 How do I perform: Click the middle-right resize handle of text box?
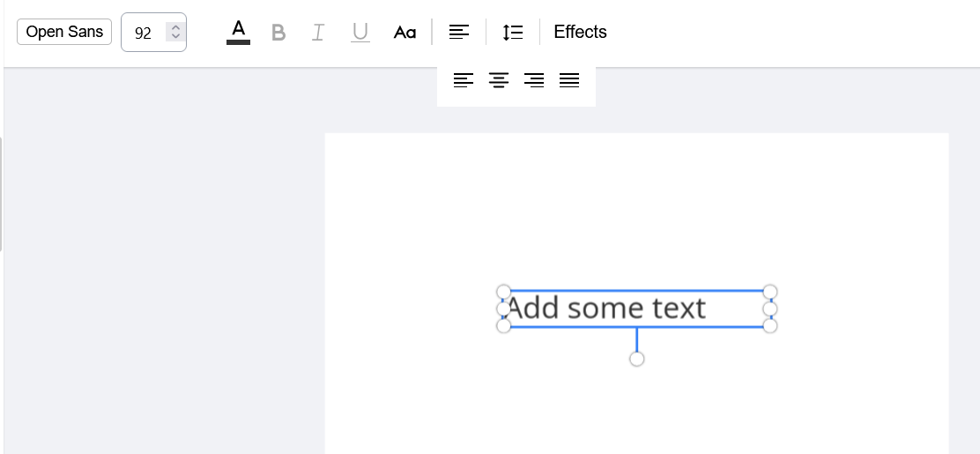(x=770, y=309)
